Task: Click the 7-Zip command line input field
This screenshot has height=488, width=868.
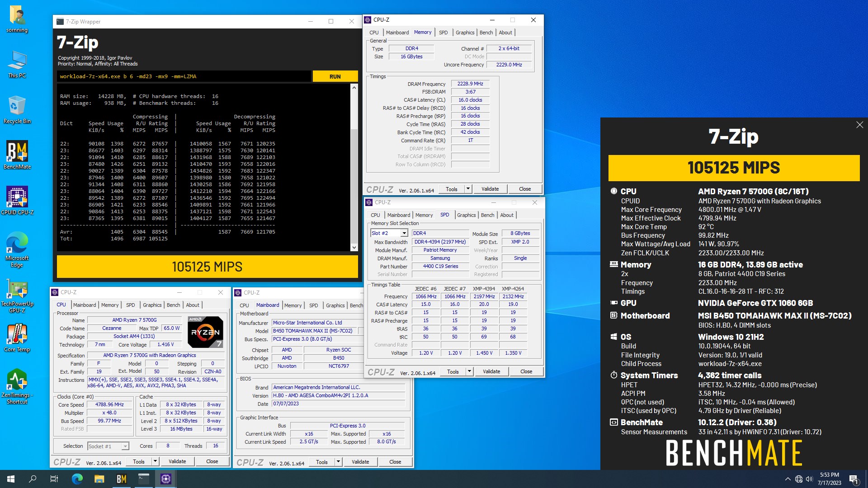Action: 184,76
